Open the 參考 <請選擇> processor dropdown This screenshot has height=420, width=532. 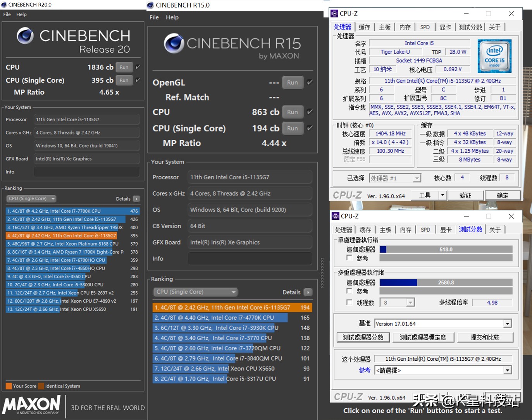(443, 370)
